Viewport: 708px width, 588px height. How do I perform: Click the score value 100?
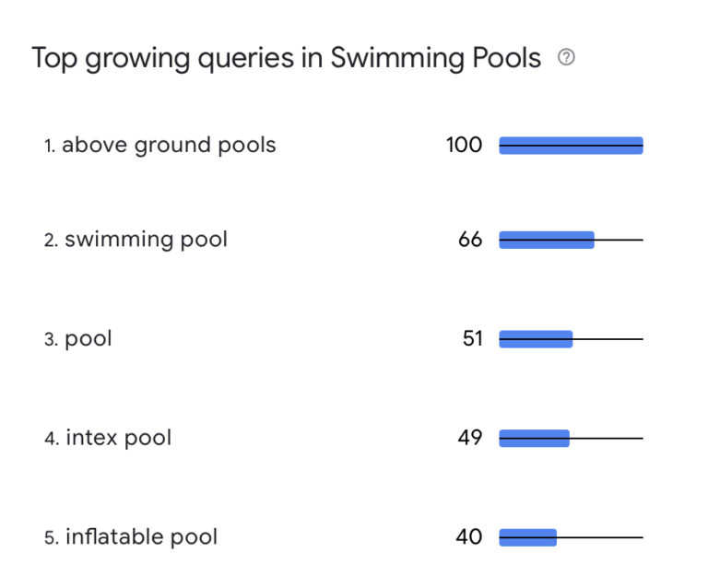pos(464,145)
